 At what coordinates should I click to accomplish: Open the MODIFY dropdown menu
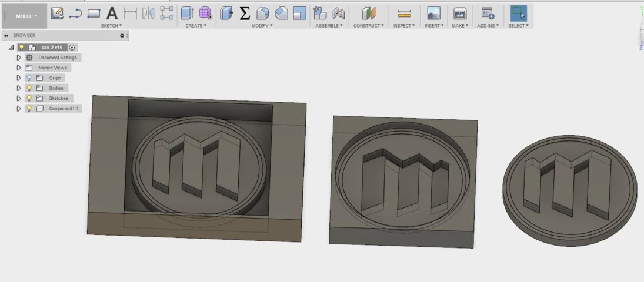tap(262, 25)
